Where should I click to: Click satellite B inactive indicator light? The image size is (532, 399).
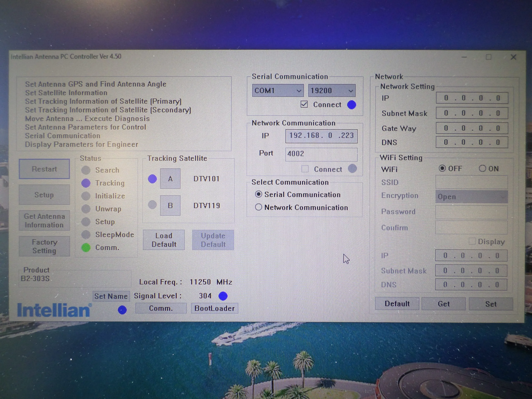click(152, 205)
